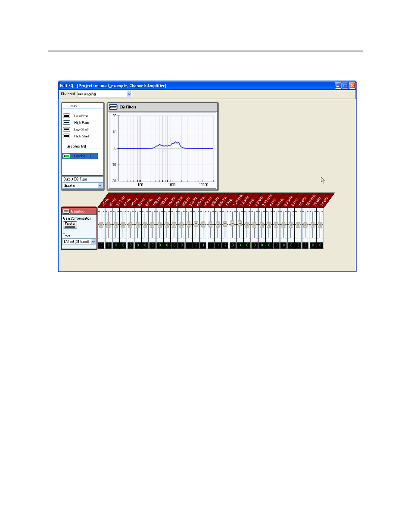The width and height of the screenshot is (411, 532).
Task: Click the green icon in Graphic panel header
Action: click(66, 211)
